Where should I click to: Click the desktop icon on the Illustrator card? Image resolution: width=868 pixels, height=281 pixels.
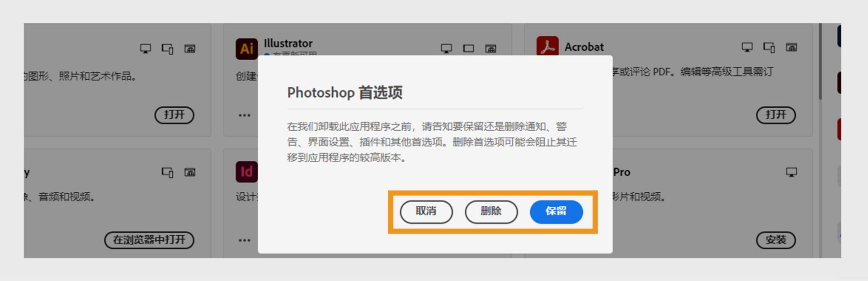(446, 48)
